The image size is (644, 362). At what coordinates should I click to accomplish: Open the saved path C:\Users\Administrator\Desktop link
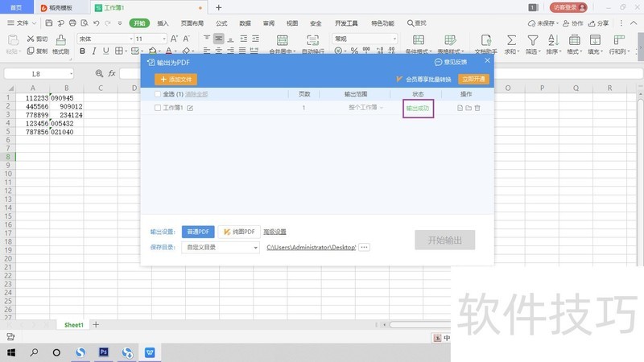[x=312, y=247]
